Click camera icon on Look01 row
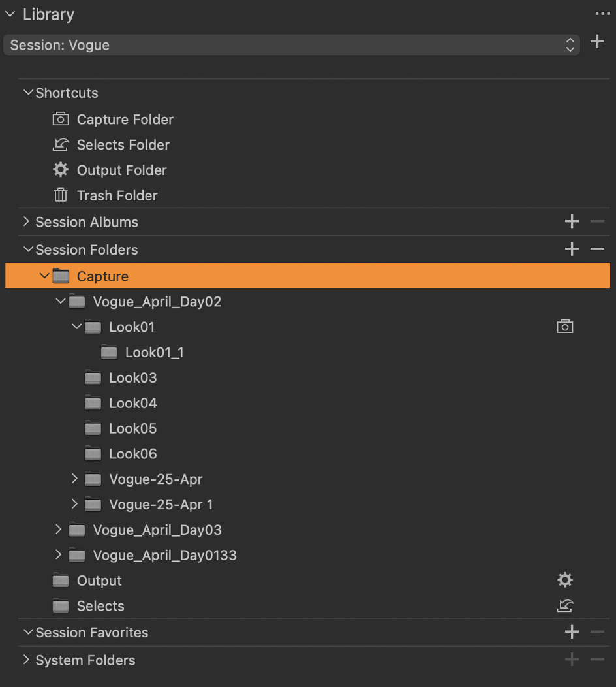Screen dimensions: 616x687 point(565,327)
